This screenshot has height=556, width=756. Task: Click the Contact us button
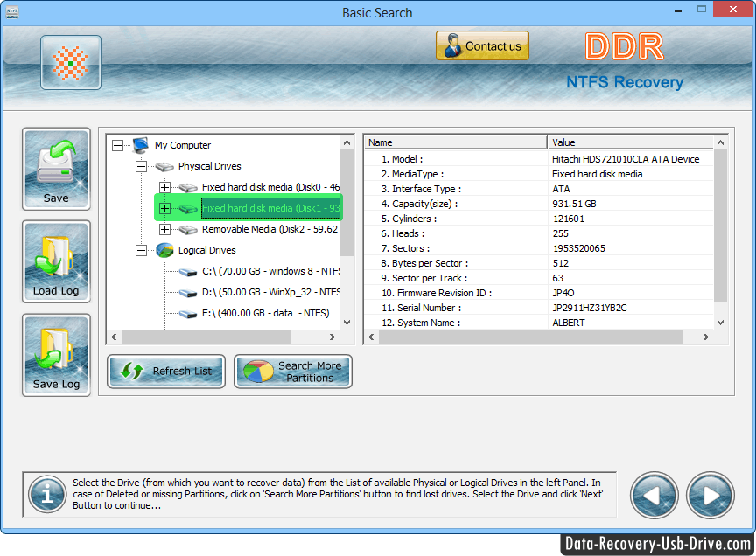pos(482,45)
